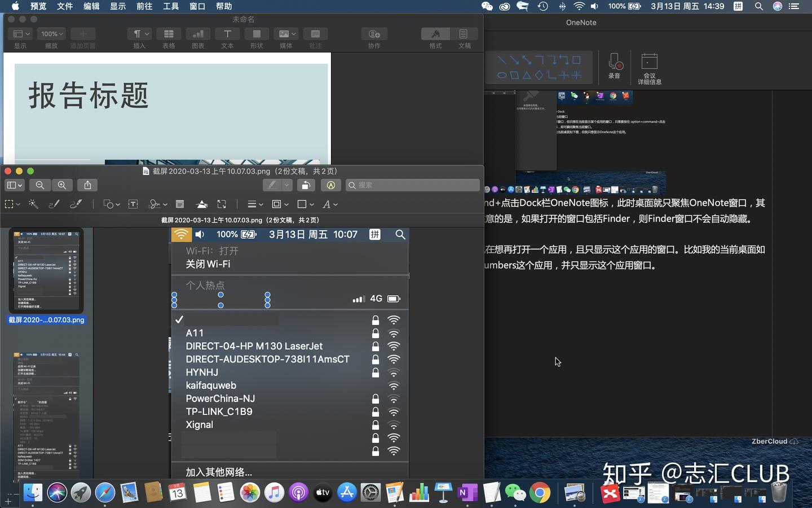The image size is (812, 508).
Task: Click the volume icon to reveal the slider
Action: point(594,6)
